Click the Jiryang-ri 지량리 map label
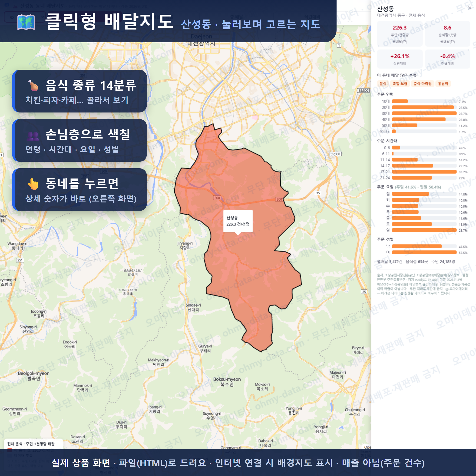 click(x=185, y=245)
